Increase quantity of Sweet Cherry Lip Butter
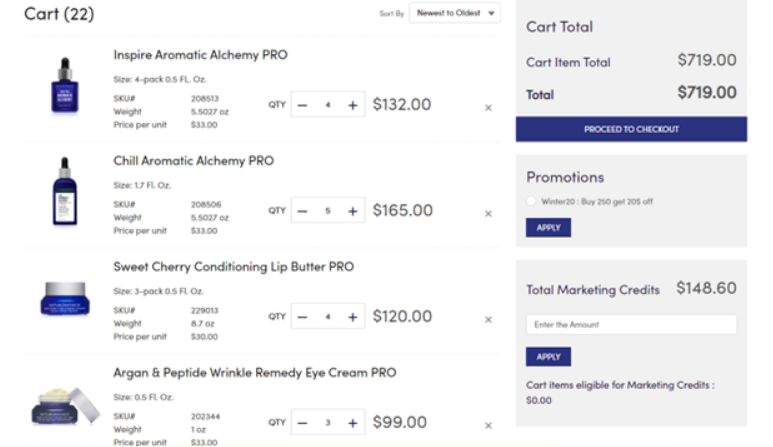Screen dimensions: 773x447 352,317
